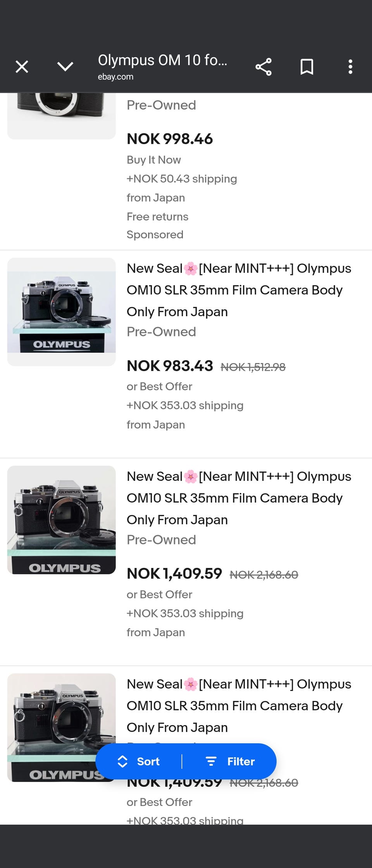Tap the partially visible top camera thumbnail
This screenshot has height=868, width=372.
pyautogui.click(x=62, y=116)
